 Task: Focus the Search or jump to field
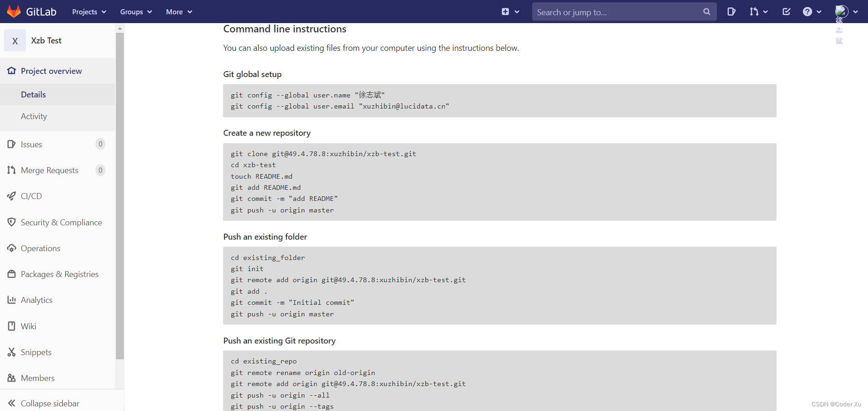[x=624, y=12]
